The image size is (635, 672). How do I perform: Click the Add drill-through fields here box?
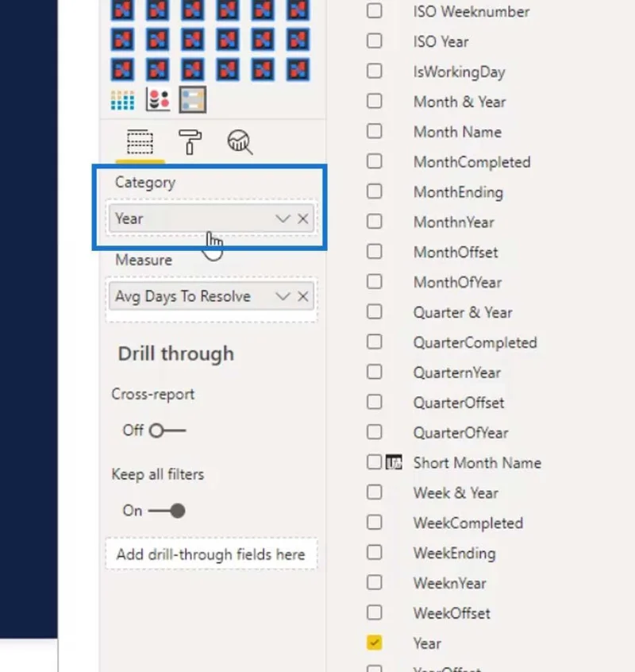coord(211,554)
